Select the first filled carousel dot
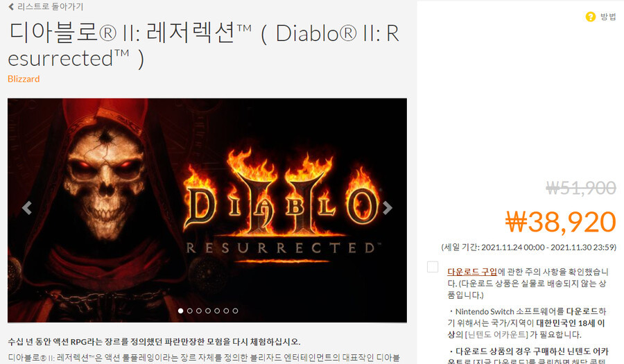The height and width of the screenshot is (364, 624). tap(181, 311)
